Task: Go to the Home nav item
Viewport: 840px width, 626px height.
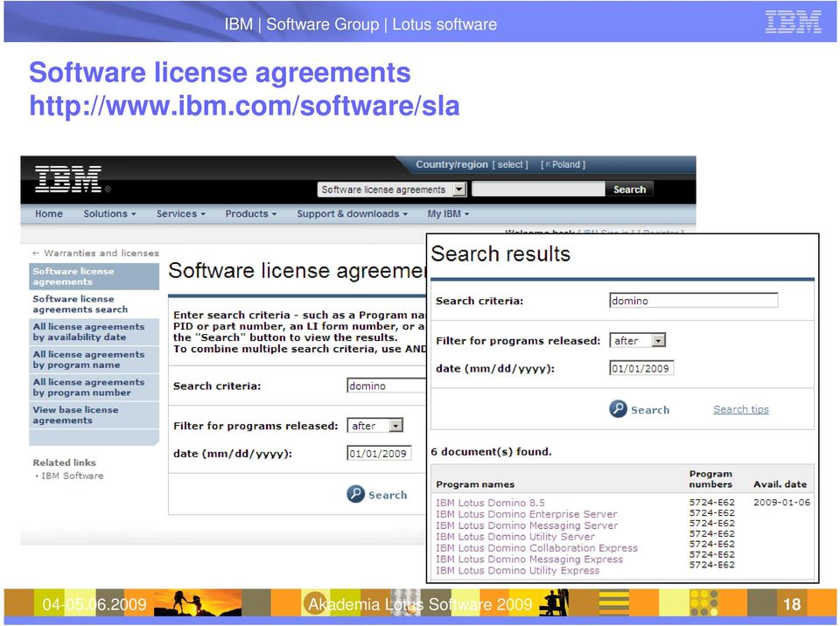Action: 49,213
